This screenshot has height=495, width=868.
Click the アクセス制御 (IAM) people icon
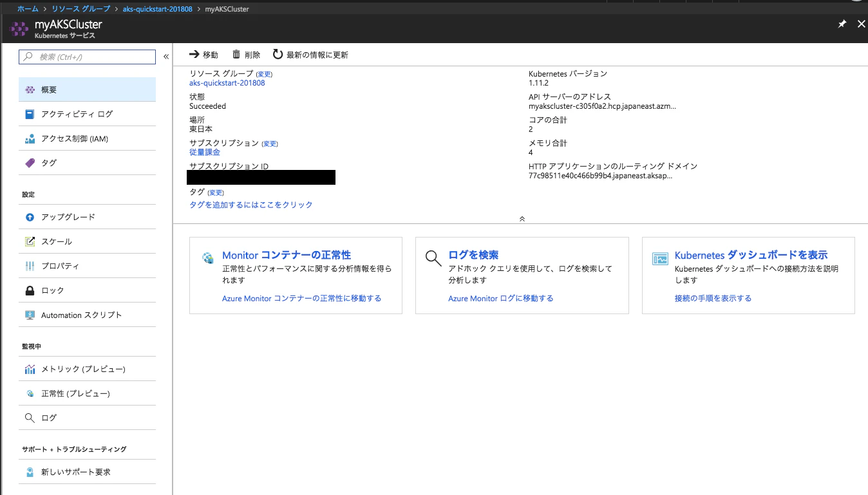[x=30, y=138]
